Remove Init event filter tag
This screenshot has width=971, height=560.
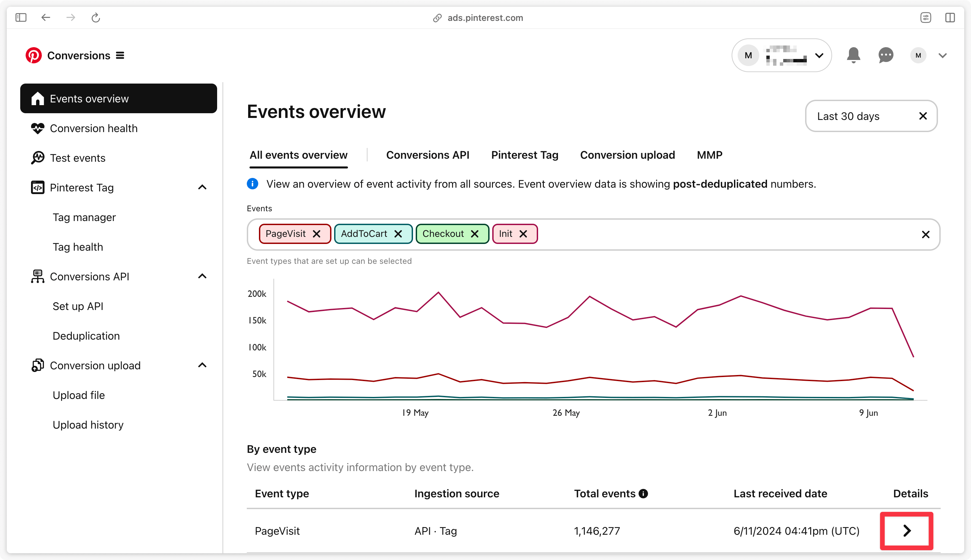point(523,233)
